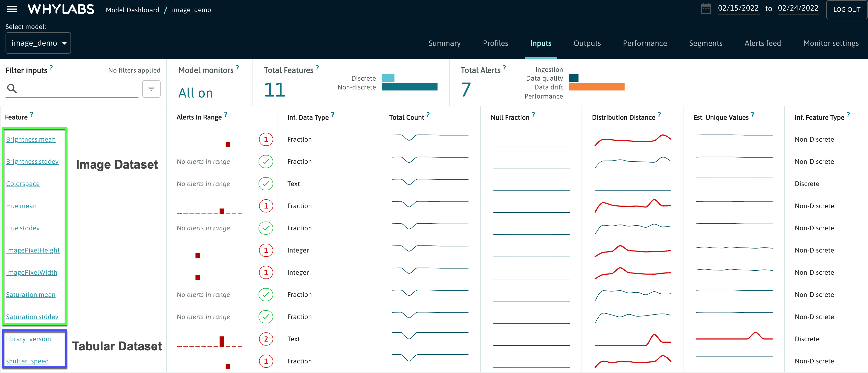
Task: Click the help icon beside Null Fraction header
Action: [534, 114]
